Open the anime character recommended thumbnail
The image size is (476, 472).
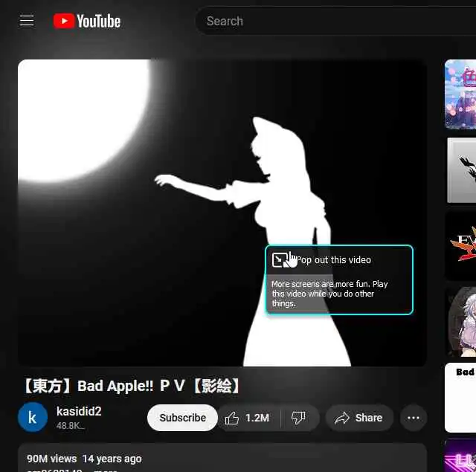coord(461,322)
